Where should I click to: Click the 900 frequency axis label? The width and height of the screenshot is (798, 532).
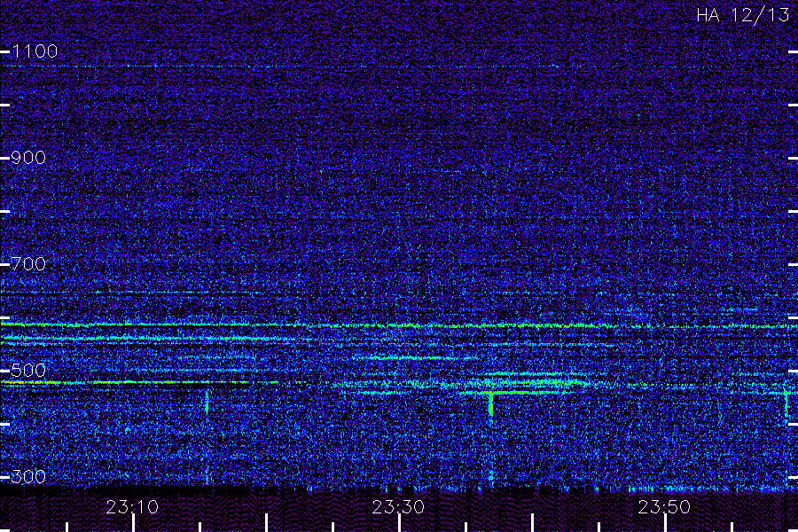pyautogui.click(x=28, y=158)
